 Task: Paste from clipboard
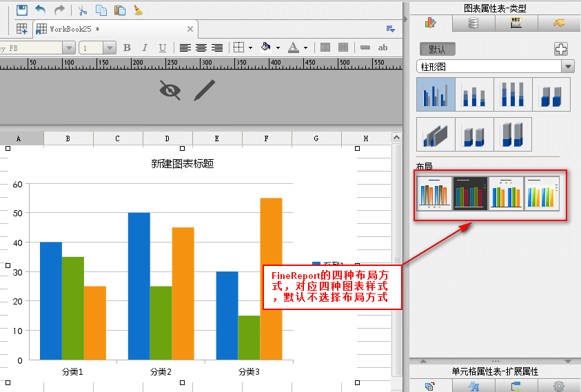pyautogui.click(x=120, y=10)
